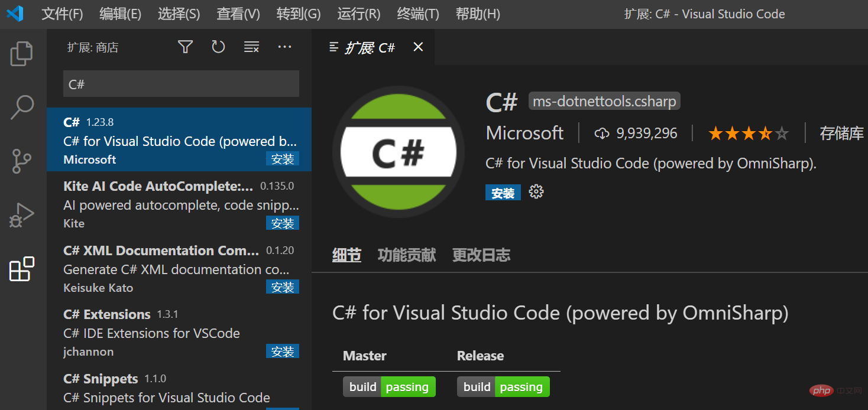
Task: Switch to the 功能贡献 tab
Action: 406,254
